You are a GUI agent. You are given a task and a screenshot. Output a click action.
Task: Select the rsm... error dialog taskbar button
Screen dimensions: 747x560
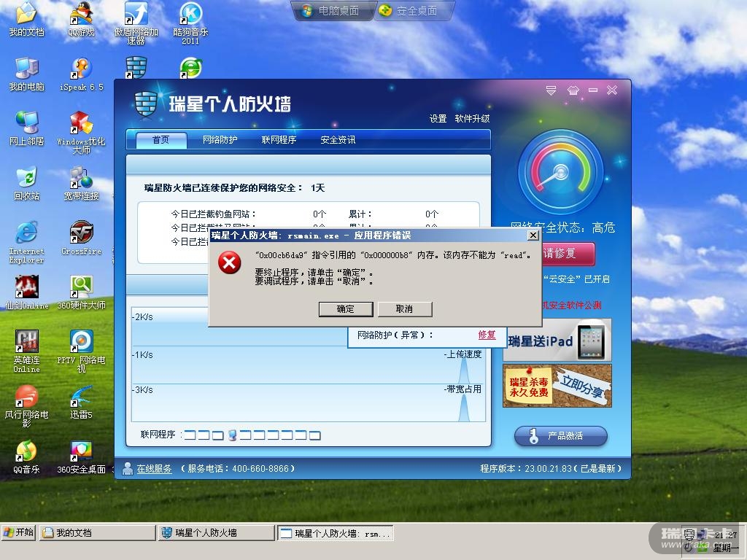(336, 533)
